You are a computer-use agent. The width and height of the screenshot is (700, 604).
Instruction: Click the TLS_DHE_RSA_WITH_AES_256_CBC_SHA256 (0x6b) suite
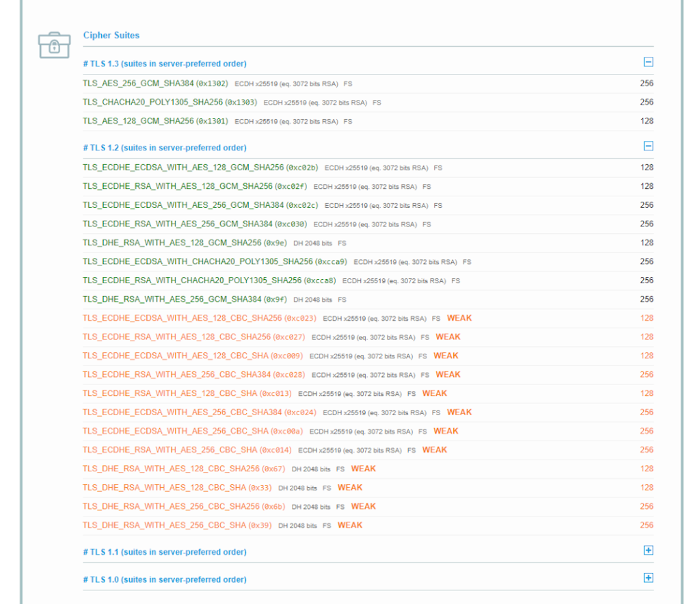point(184,507)
